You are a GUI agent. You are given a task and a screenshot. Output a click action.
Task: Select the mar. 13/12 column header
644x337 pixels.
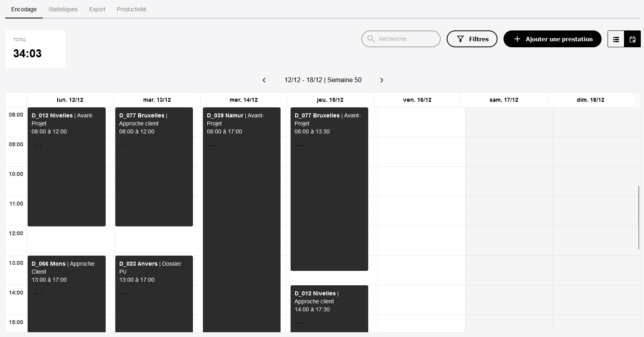pos(157,100)
